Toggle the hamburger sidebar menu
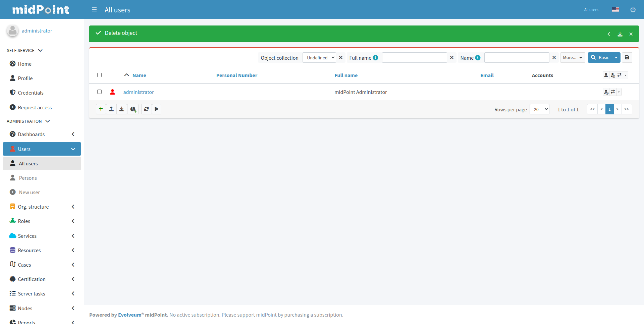 point(94,10)
